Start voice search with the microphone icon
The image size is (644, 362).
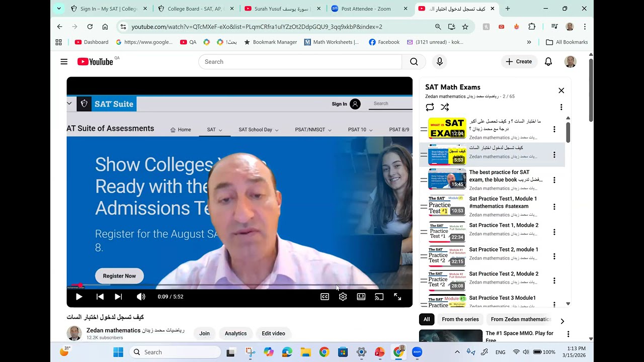coord(440,62)
